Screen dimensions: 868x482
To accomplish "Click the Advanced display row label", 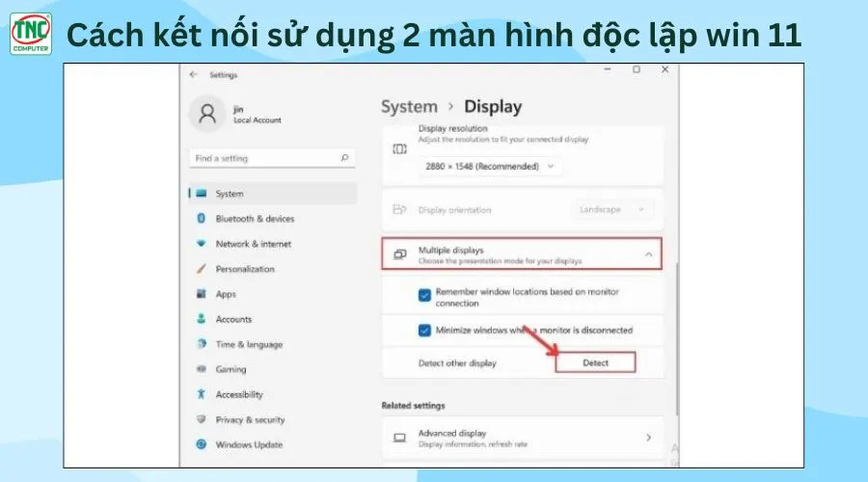I will (451, 433).
